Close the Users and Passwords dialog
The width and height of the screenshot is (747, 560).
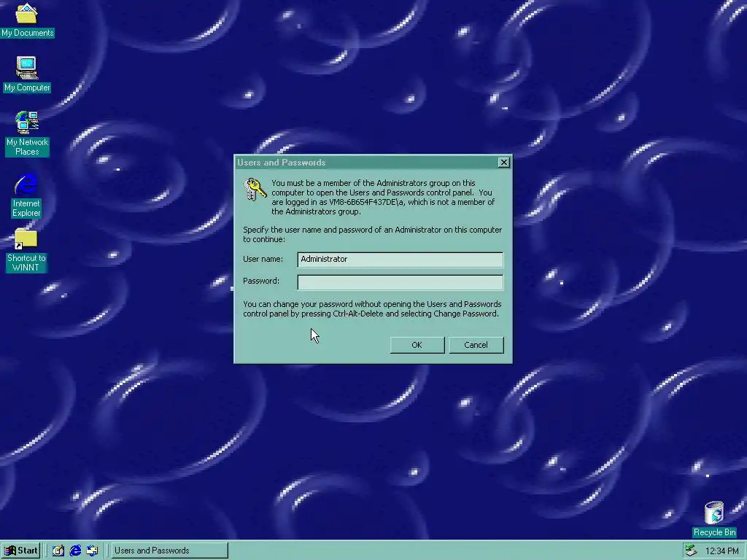503,163
